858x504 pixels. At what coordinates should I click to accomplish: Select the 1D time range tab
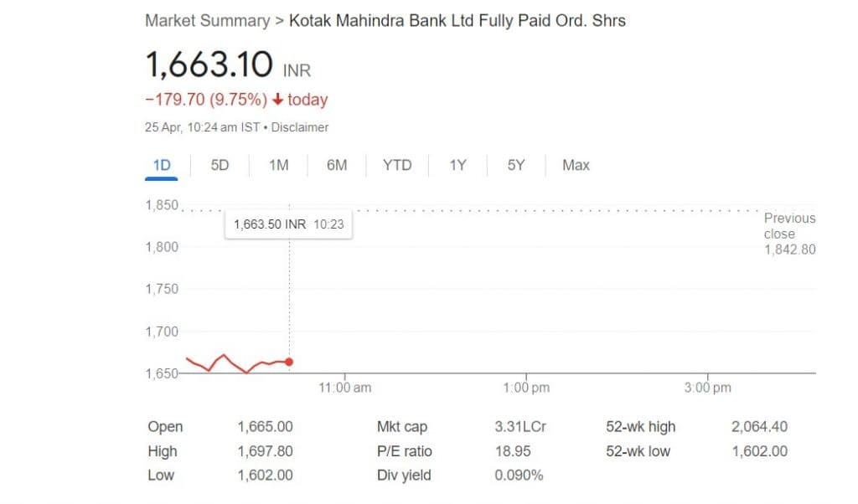click(x=162, y=165)
